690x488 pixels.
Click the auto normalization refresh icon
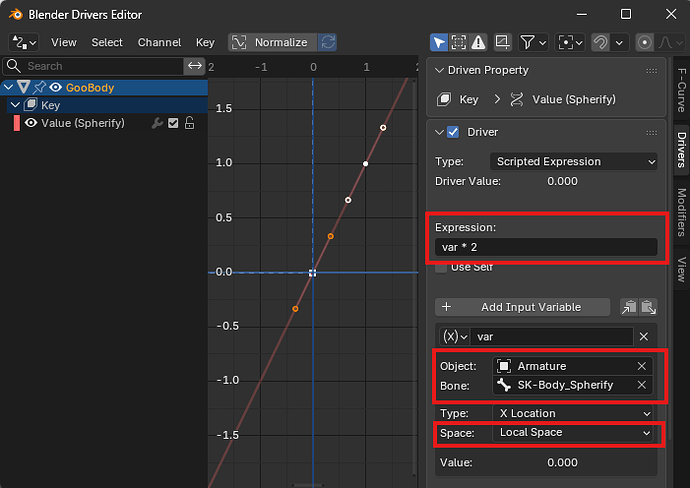pyautogui.click(x=327, y=42)
